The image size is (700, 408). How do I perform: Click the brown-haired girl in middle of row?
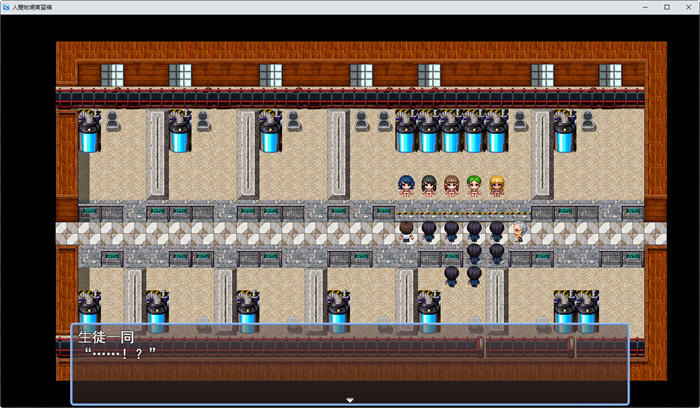tap(451, 186)
